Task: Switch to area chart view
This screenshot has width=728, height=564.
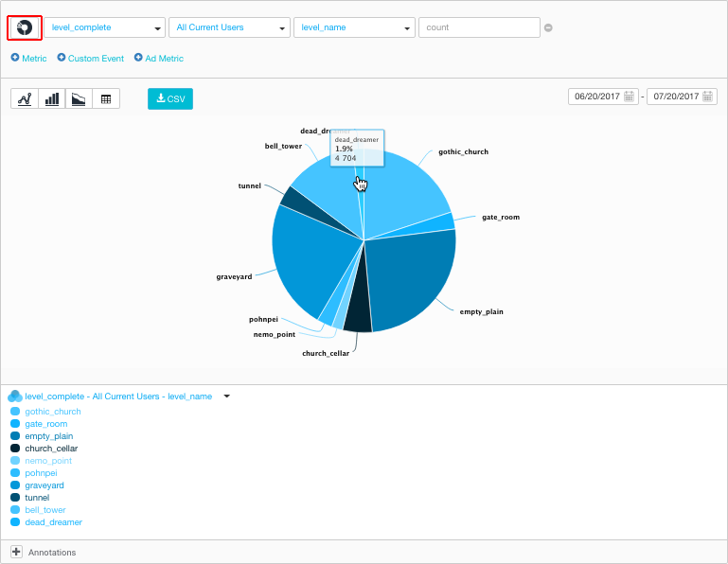Action: (79, 98)
